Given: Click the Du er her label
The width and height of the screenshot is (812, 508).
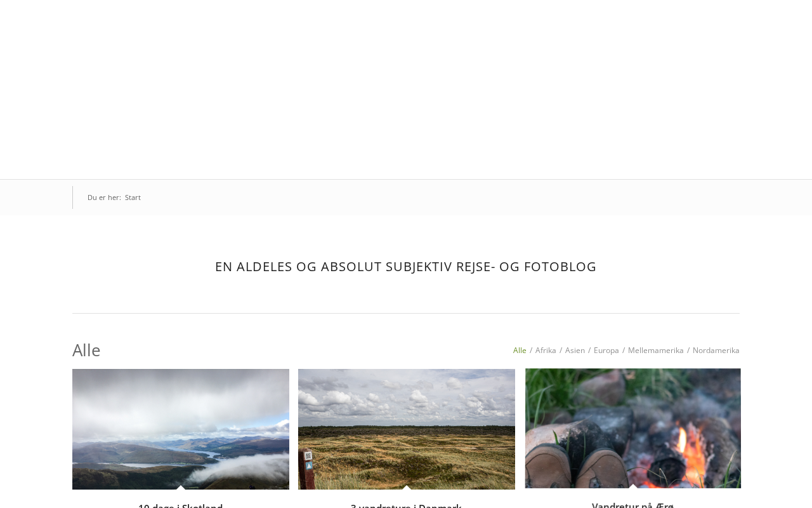Looking at the screenshot, I should [104, 197].
